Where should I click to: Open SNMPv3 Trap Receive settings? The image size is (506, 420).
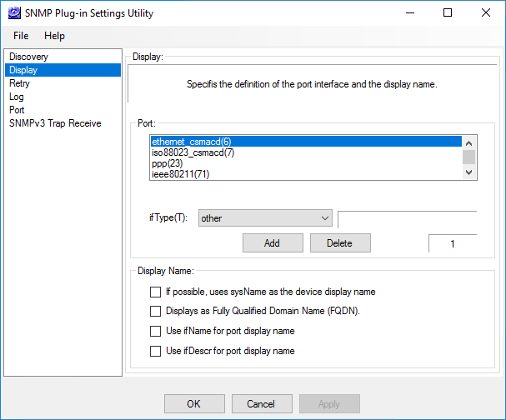coord(55,123)
